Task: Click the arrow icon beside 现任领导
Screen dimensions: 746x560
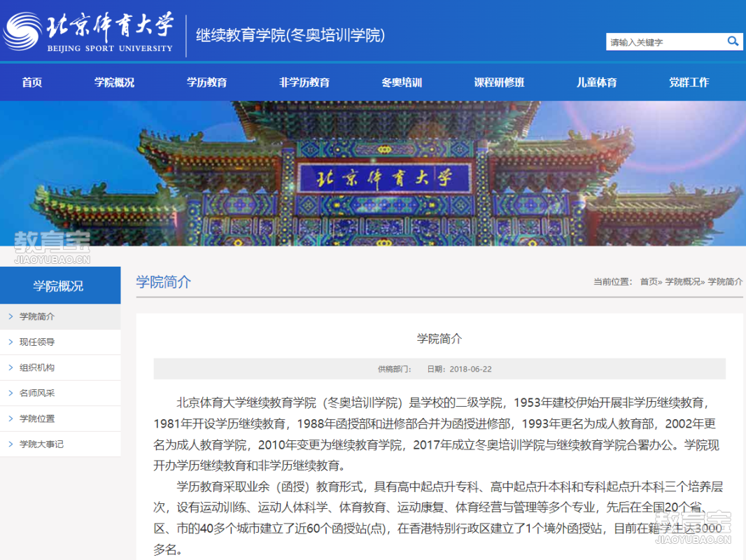Action: (10, 342)
